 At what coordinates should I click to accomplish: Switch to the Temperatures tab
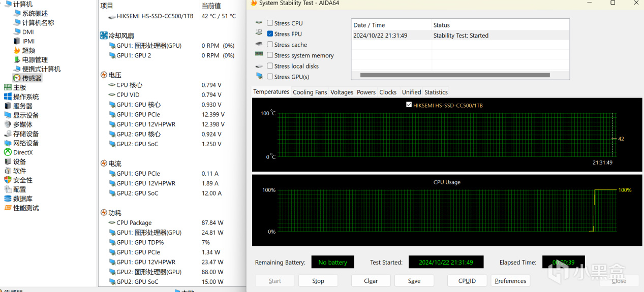pyautogui.click(x=271, y=92)
